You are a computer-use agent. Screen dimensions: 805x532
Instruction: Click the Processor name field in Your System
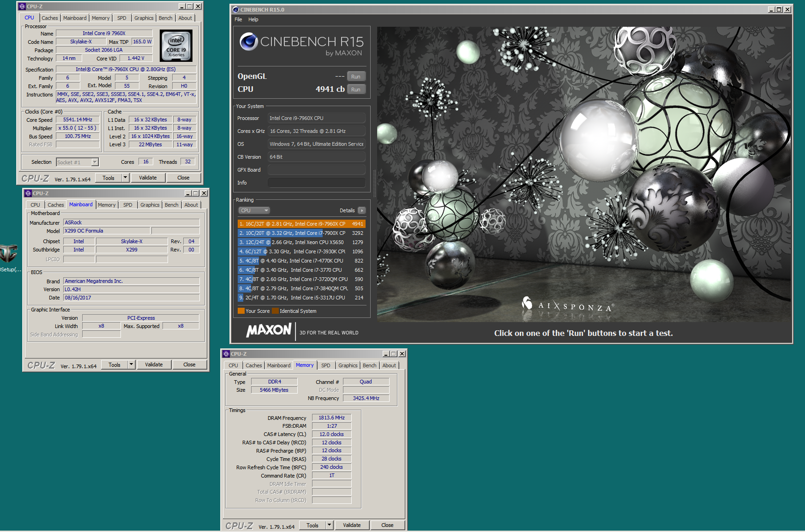tap(317, 118)
